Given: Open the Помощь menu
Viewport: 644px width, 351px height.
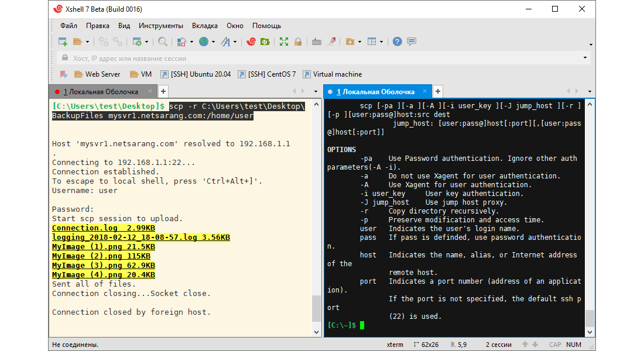Looking at the screenshot, I should pos(266,26).
